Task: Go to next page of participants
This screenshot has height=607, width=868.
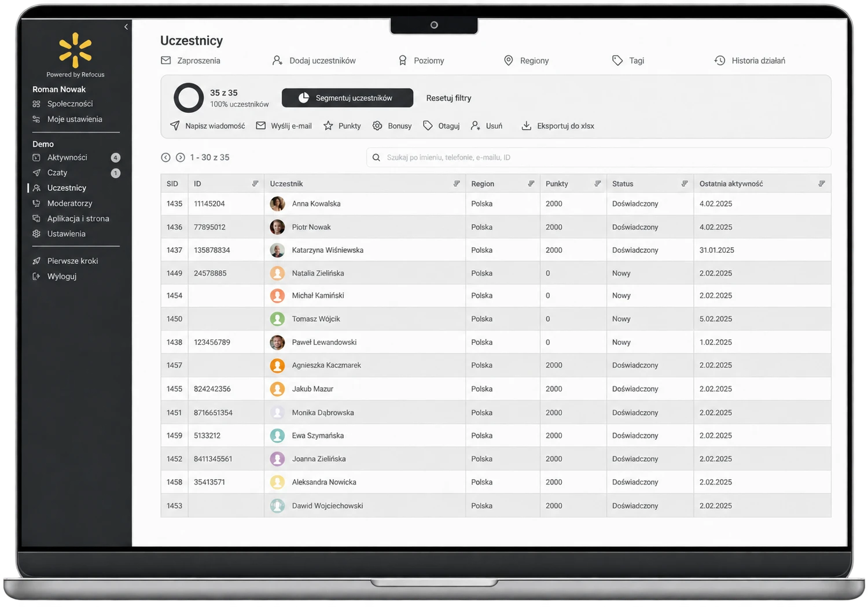Action: click(181, 157)
